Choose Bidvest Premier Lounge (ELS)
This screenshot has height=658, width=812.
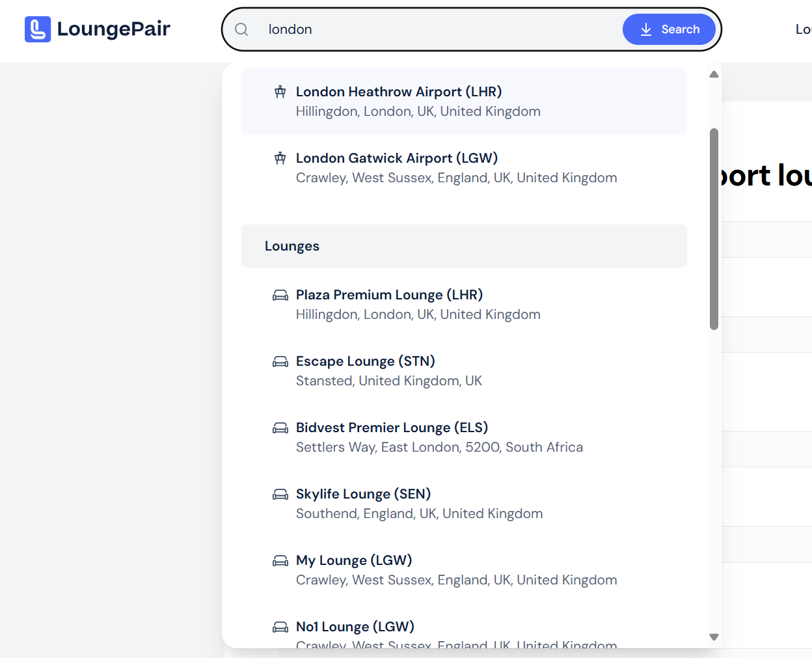click(464, 437)
